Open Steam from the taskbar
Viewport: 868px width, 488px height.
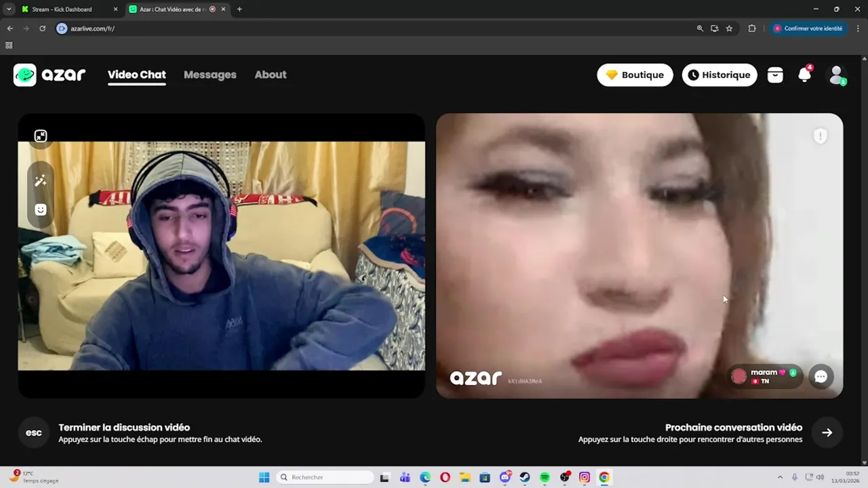(x=525, y=477)
